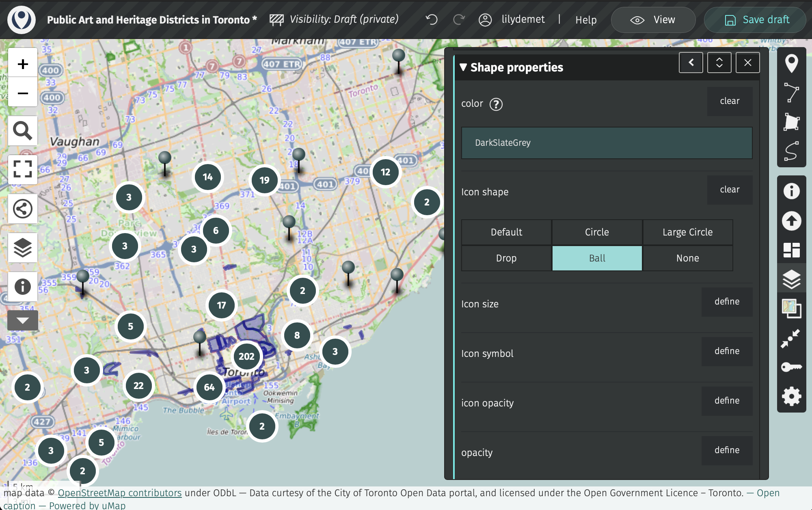Click the share and download icon
The width and height of the screenshot is (812, 510).
tap(23, 209)
